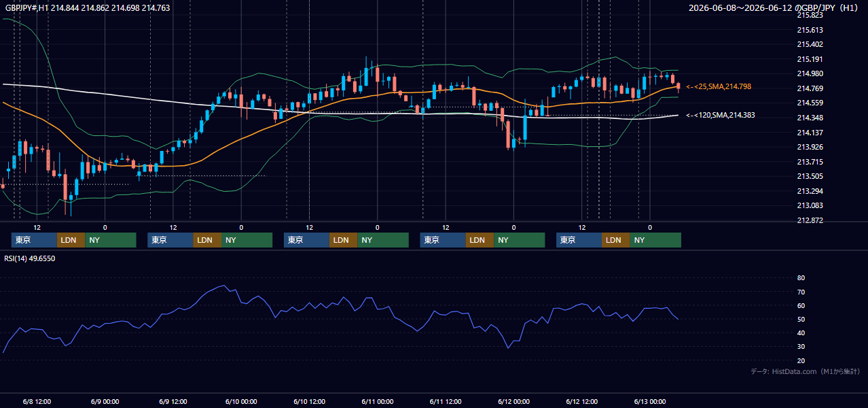Click price axis value 214.137

click(810, 133)
